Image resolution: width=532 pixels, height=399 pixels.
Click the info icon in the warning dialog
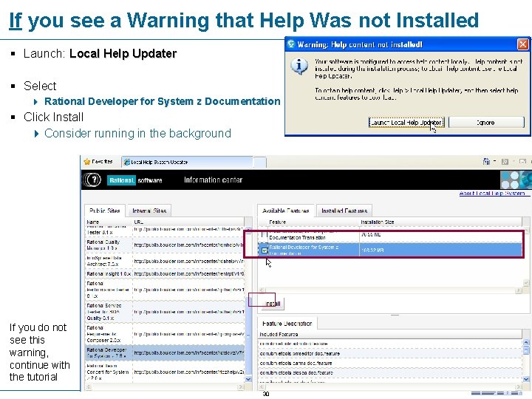pyautogui.click(x=299, y=66)
